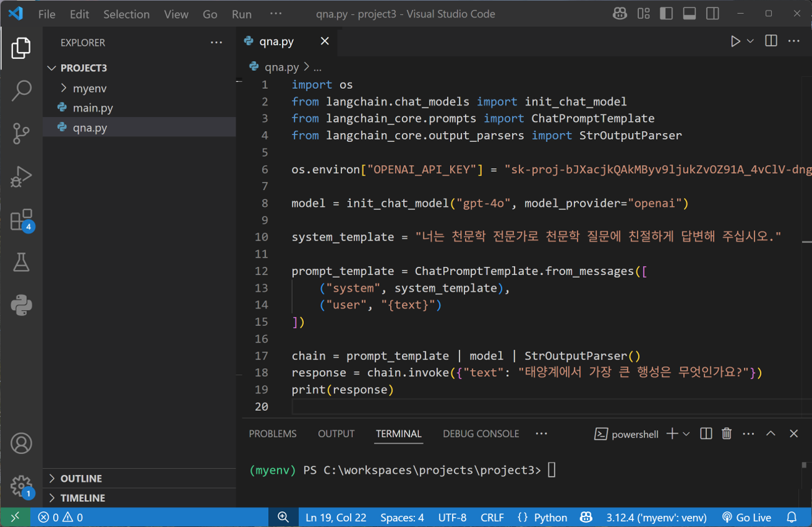Open the Explorer view in activity bar
Image resolution: width=812 pixels, height=527 pixels.
coord(21,48)
